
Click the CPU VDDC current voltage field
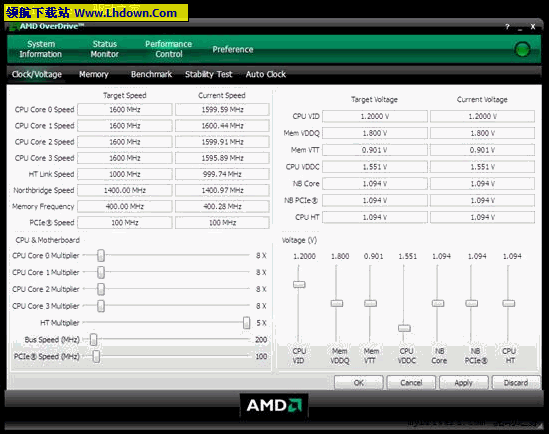coord(482,167)
